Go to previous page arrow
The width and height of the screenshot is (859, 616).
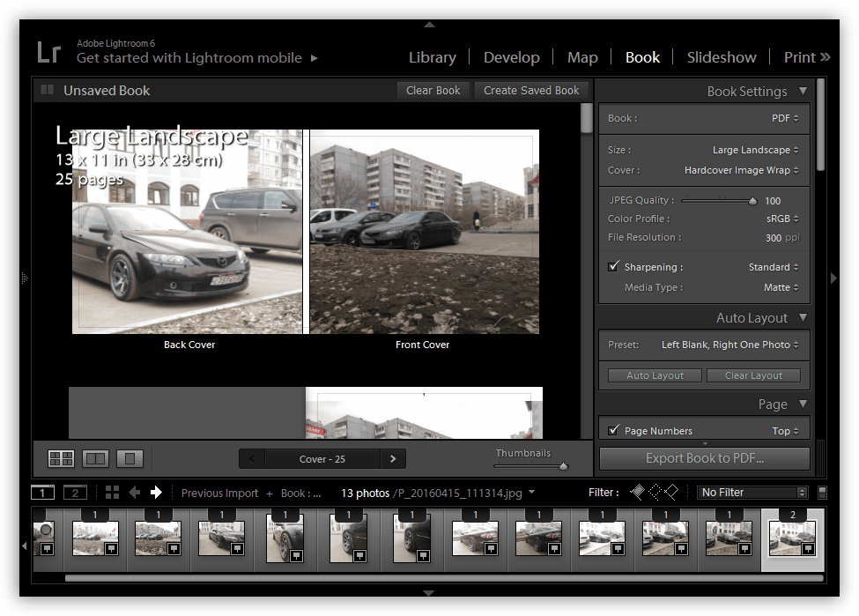point(252,458)
